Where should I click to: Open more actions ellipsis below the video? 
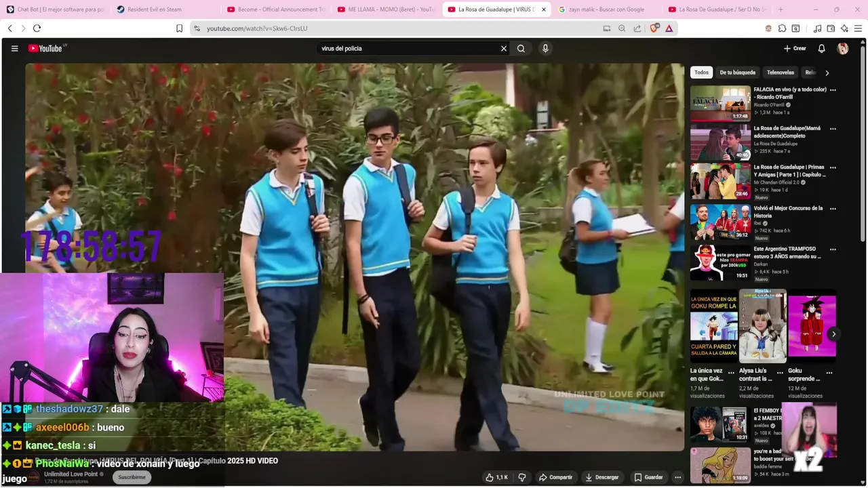tap(677, 477)
